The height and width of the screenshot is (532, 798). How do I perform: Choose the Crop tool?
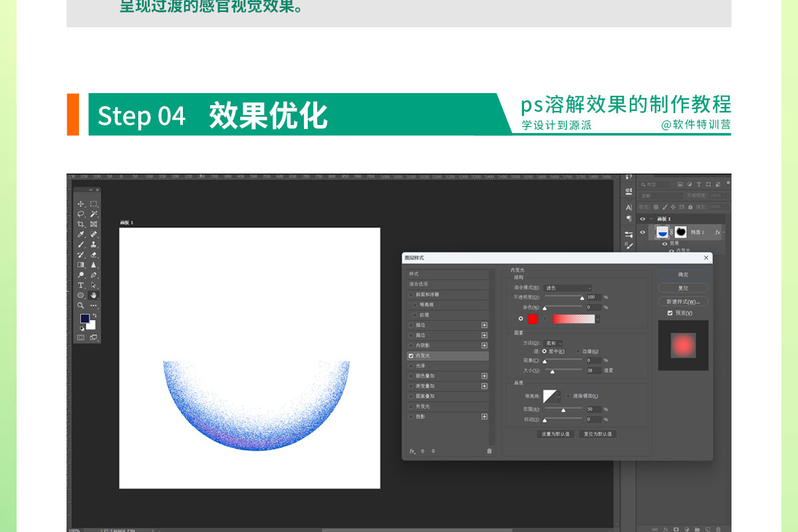[x=80, y=224]
